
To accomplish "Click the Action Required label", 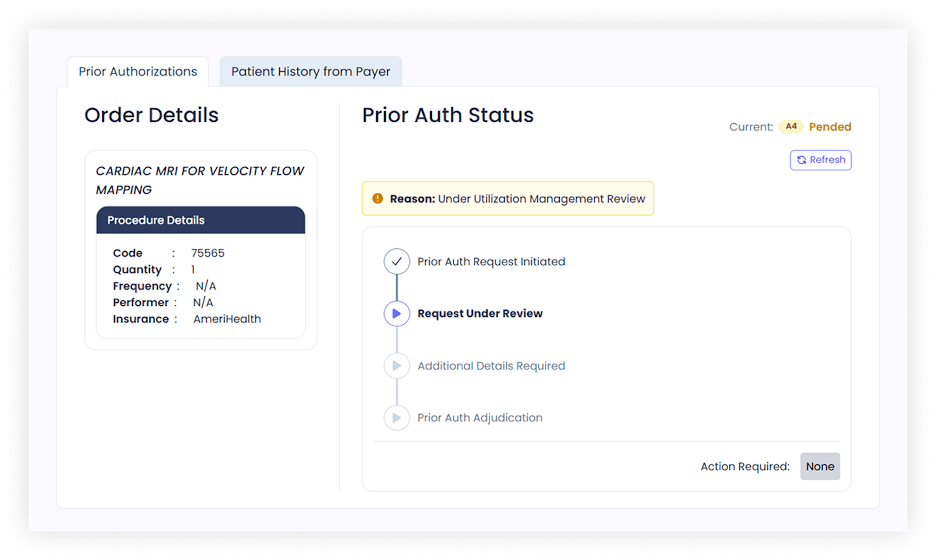I will (745, 466).
